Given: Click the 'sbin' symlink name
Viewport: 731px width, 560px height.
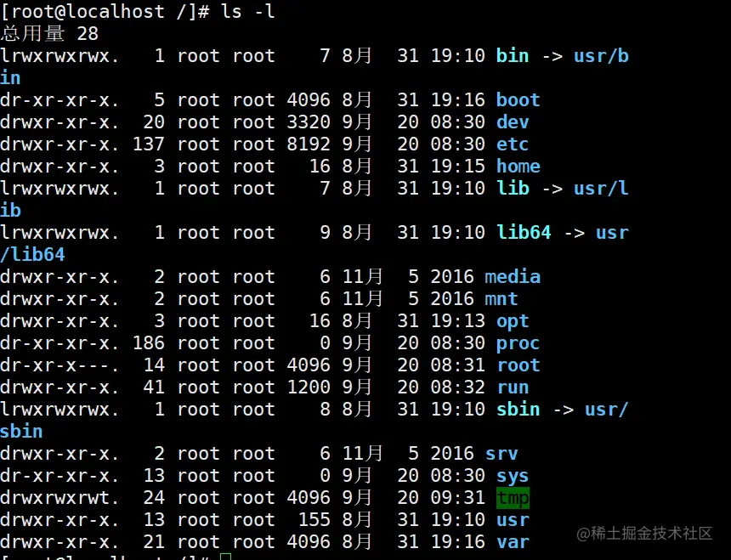Looking at the screenshot, I should (x=518, y=410).
